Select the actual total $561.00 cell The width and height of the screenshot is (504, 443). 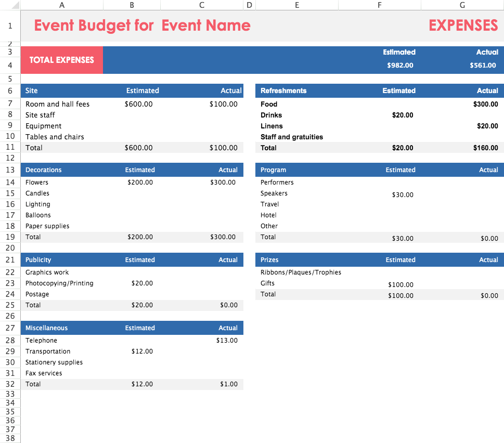tap(483, 65)
